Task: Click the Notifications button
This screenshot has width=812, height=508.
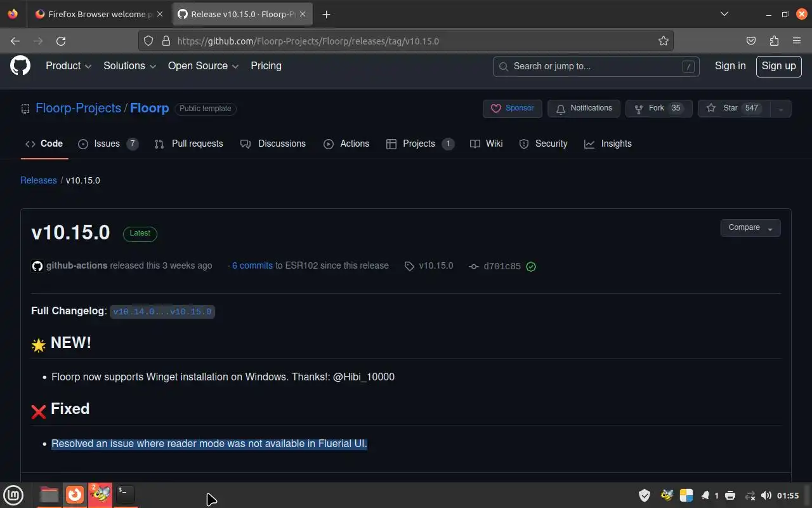Action: tap(584, 109)
